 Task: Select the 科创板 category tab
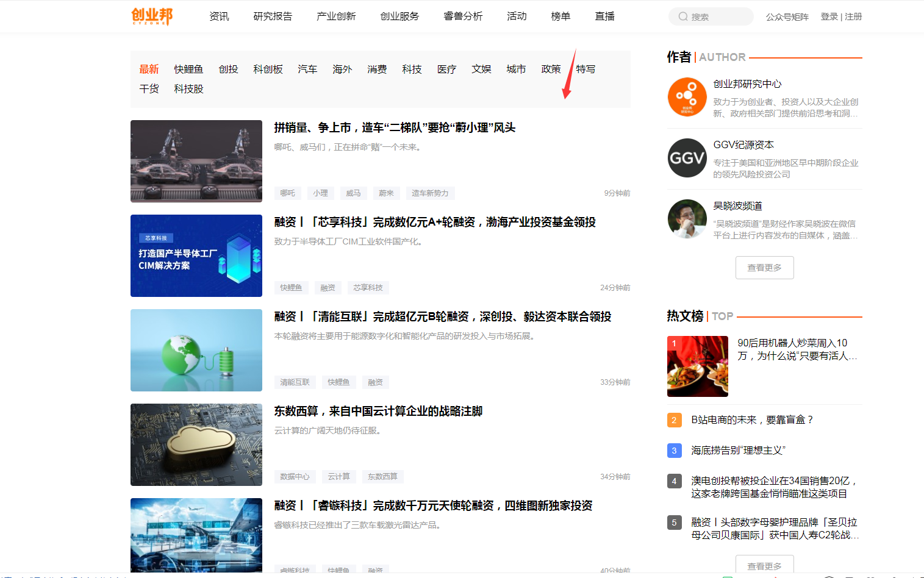point(268,70)
